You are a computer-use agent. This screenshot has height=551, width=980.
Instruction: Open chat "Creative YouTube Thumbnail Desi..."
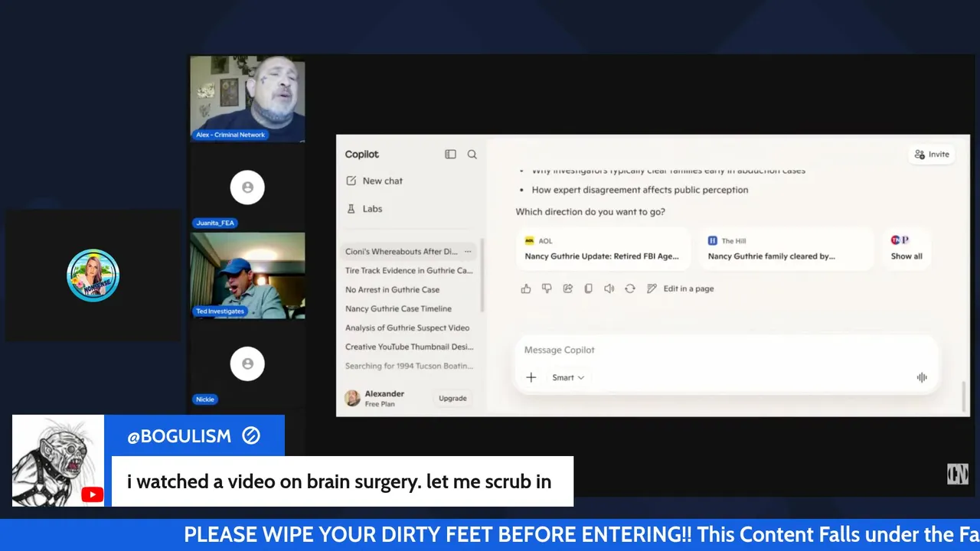pos(409,347)
